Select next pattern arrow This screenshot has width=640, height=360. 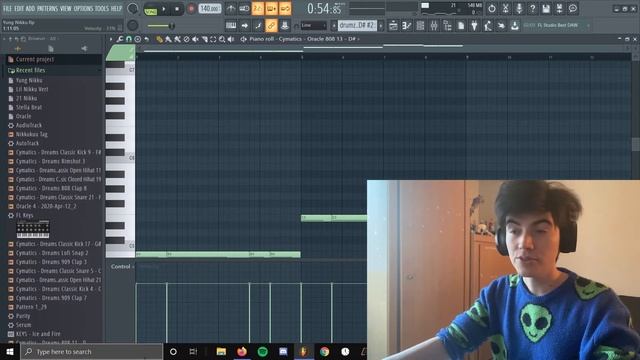381,26
